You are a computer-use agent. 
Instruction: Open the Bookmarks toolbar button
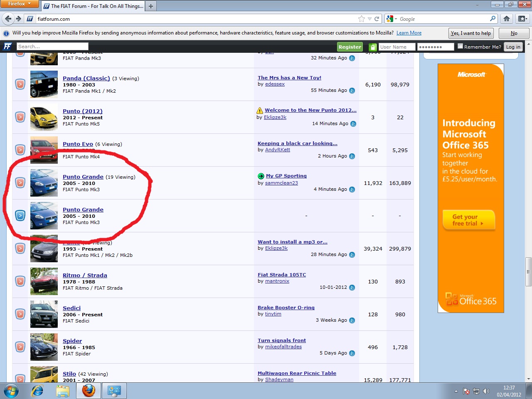(522, 19)
